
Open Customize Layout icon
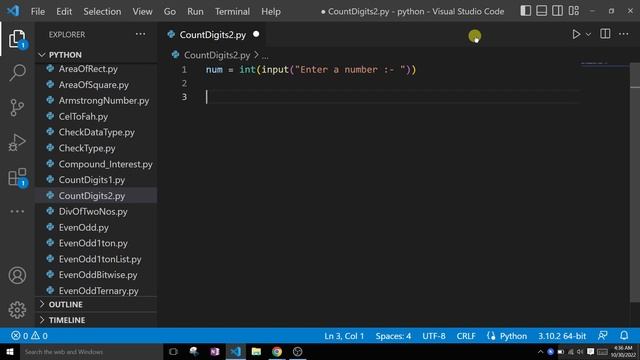[x=574, y=11]
